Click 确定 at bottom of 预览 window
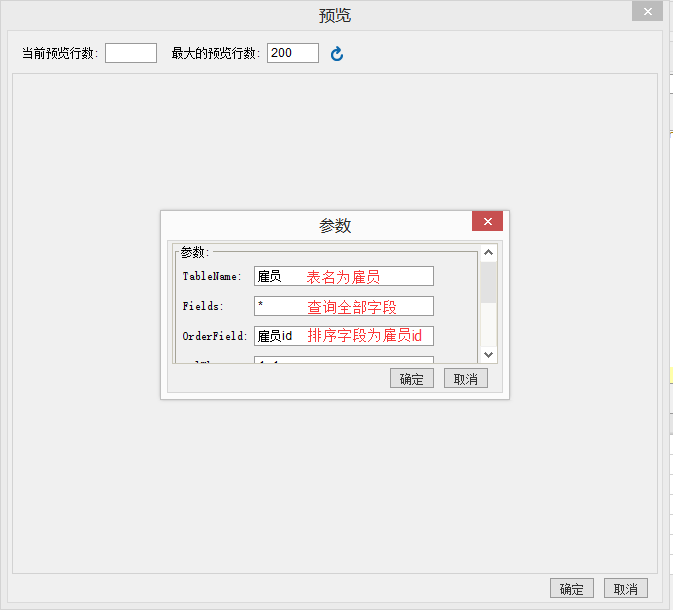The height and width of the screenshot is (610, 673). (572, 588)
